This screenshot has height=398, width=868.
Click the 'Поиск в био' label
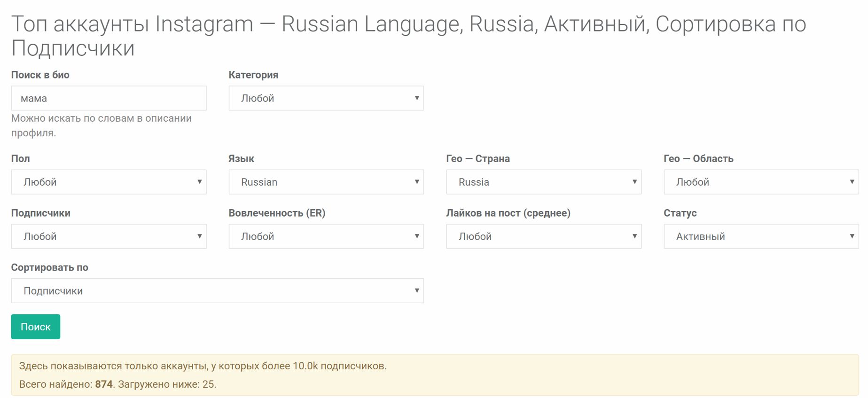(40, 75)
